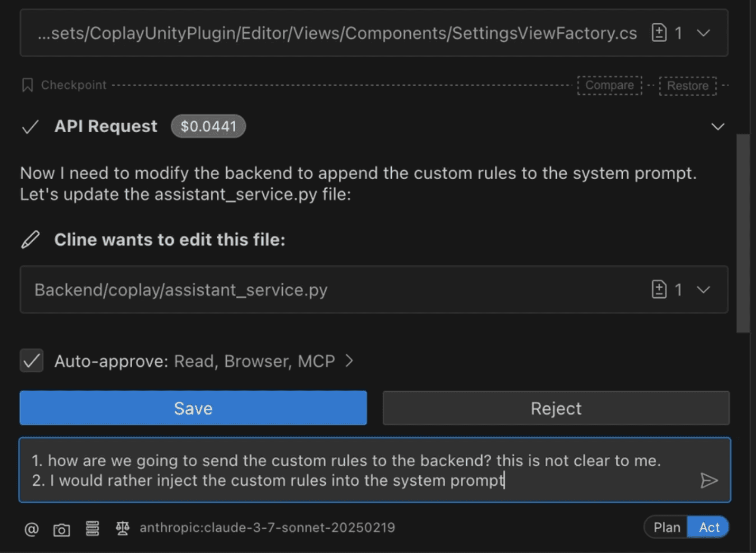Viewport: 756px width, 553px height.
Task: Reject the proposed file edit
Action: [555, 408]
